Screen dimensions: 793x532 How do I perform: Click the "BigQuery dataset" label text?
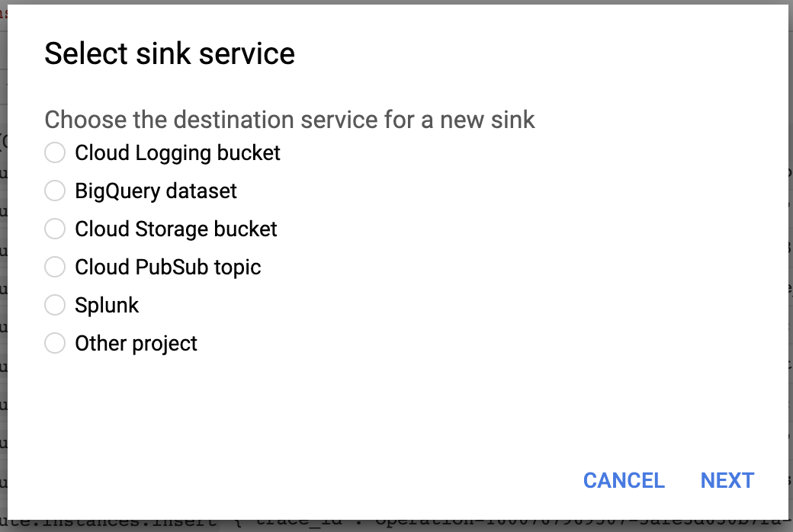click(x=156, y=191)
